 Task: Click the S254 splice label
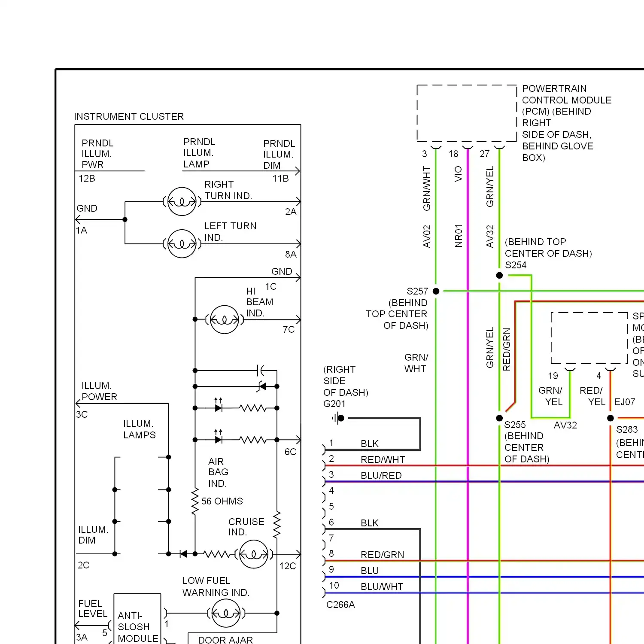pos(516,265)
